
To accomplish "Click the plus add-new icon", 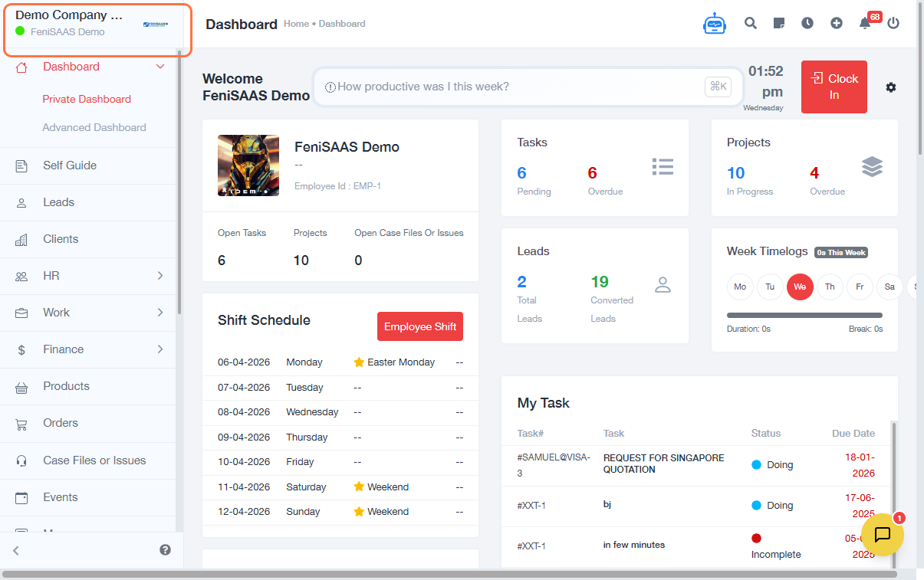I will pos(837,23).
